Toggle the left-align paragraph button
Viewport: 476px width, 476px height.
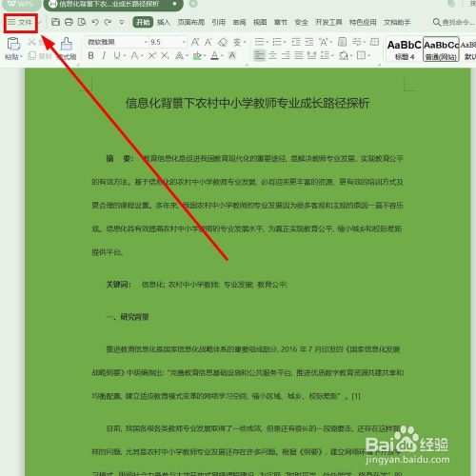click(x=259, y=56)
